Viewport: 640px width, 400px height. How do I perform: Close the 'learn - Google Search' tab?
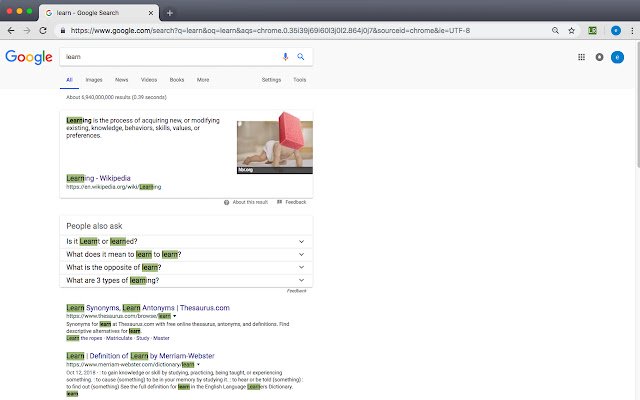point(151,13)
